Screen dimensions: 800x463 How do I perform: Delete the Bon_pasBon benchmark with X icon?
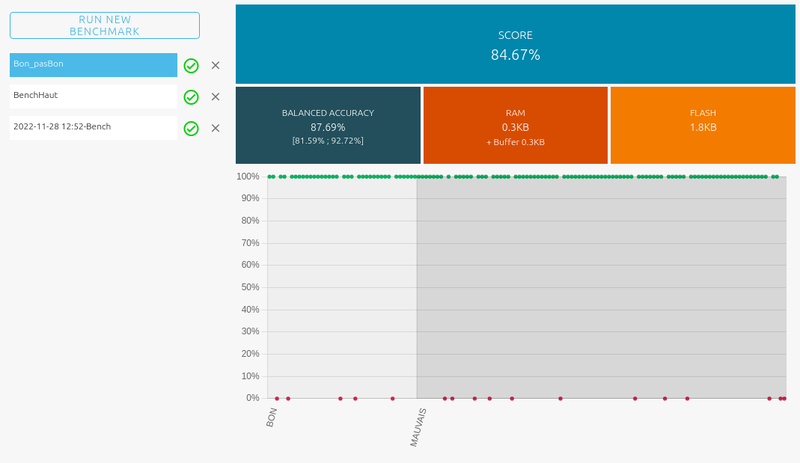[215, 66]
